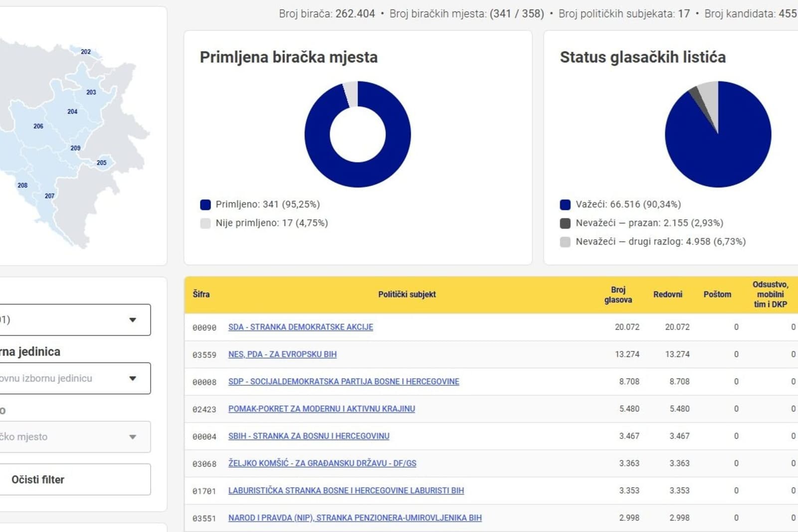The height and width of the screenshot is (532, 798).
Task: Select electoral unit 203 on the map
Action: pyautogui.click(x=91, y=92)
